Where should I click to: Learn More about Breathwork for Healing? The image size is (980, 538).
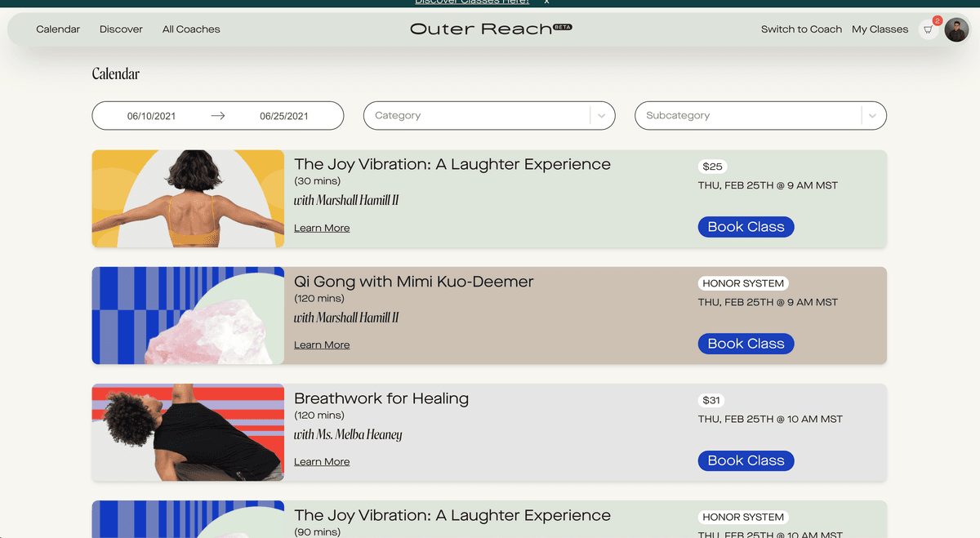pyautogui.click(x=322, y=462)
